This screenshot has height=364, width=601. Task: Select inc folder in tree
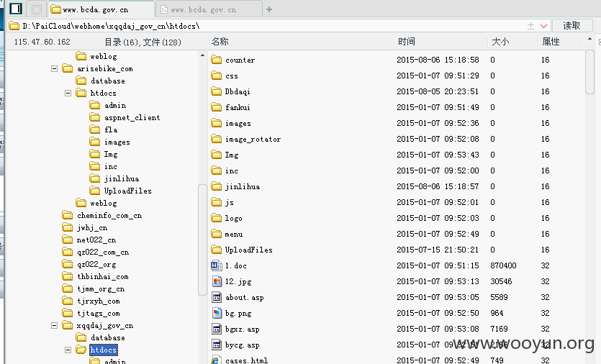pyautogui.click(x=111, y=166)
